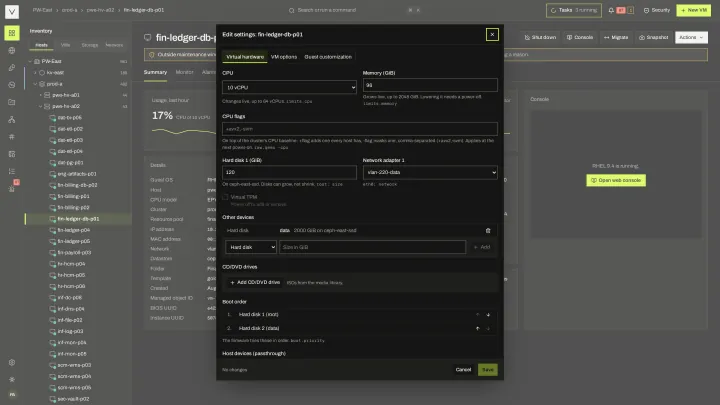Collapse the prod-a tree node
This screenshot has width=720, height=405.
tap(35, 84)
